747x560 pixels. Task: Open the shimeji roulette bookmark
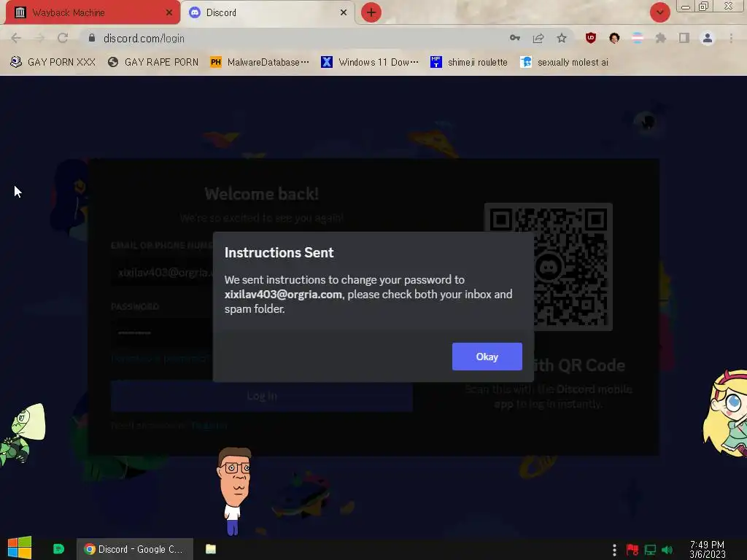click(469, 63)
